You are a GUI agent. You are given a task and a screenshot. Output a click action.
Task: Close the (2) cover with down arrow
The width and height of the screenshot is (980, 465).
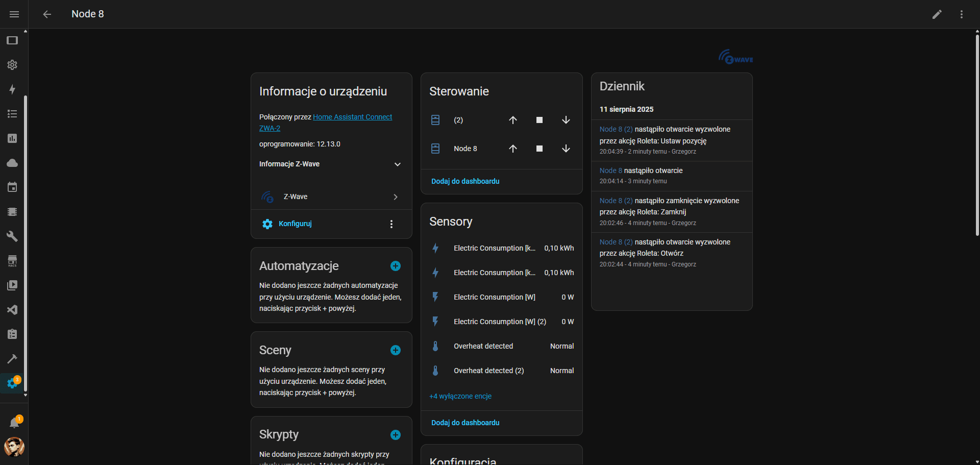[566, 120]
